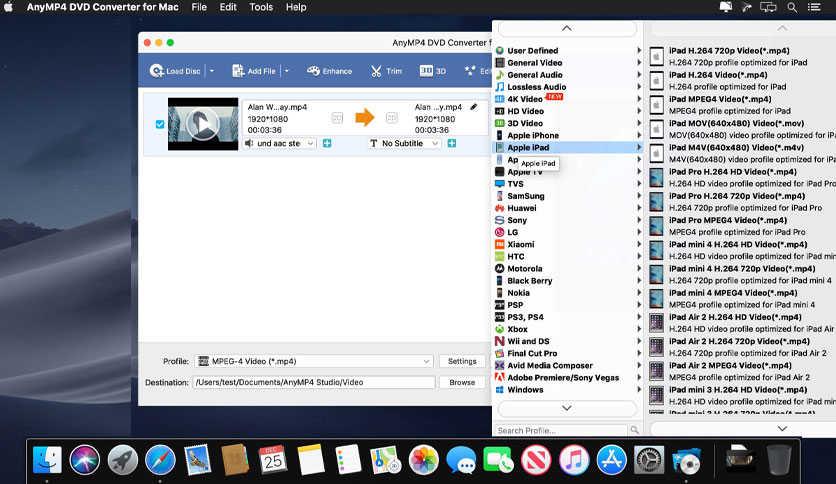Screen dimensions: 836x484
Task: Open the Profile MPEG-4 Video dropdown
Action: pos(314,361)
